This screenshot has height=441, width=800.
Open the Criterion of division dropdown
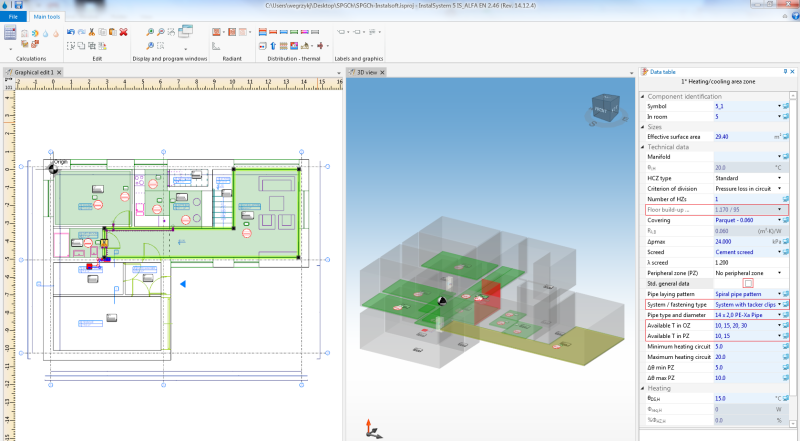click(779, 189)
